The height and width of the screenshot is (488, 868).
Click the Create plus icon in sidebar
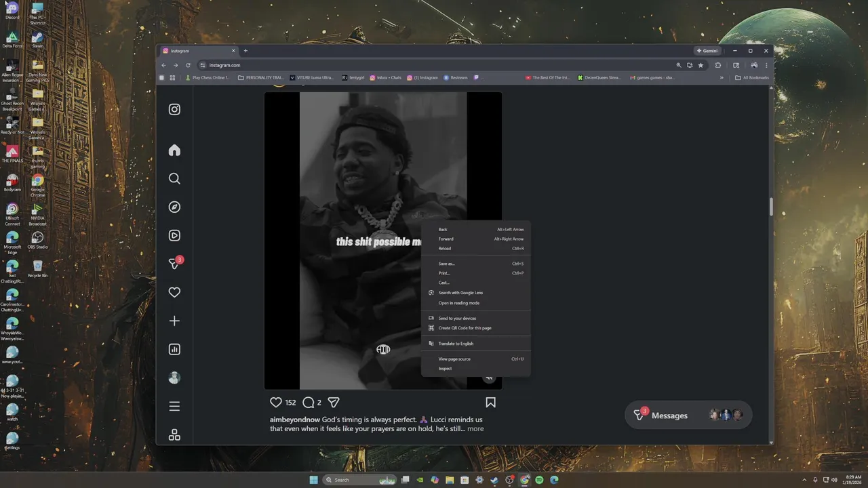pyautogui.click(x=174, y=321)
